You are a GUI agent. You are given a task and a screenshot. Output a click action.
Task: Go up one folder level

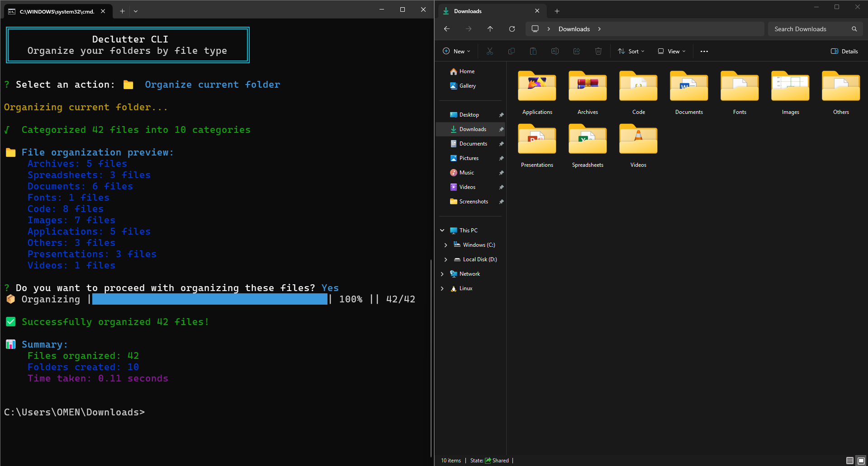[490, 29]
